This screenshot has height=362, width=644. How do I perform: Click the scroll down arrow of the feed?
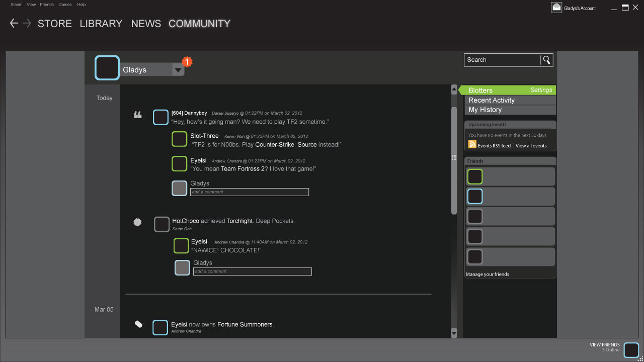tap(454, 333)
